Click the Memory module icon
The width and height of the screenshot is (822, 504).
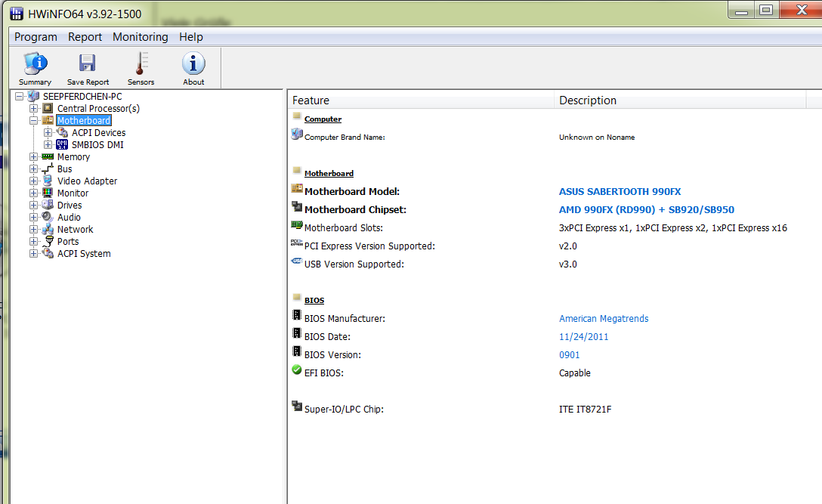[48, 157]
